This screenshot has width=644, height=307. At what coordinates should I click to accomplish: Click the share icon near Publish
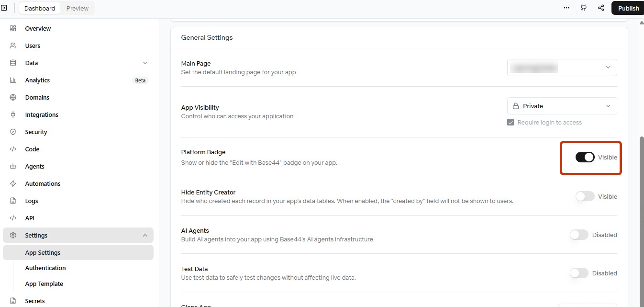(601, 8)
